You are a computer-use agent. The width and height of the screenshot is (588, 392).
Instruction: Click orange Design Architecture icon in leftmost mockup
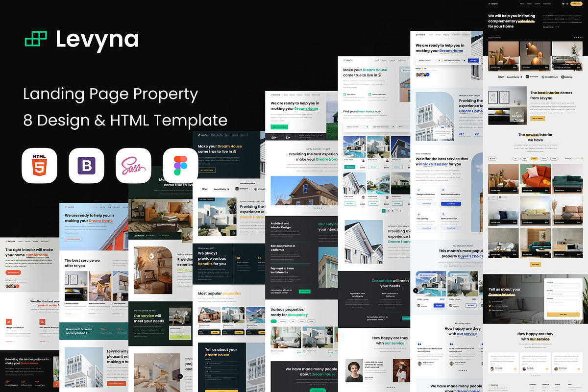(9, 321)
